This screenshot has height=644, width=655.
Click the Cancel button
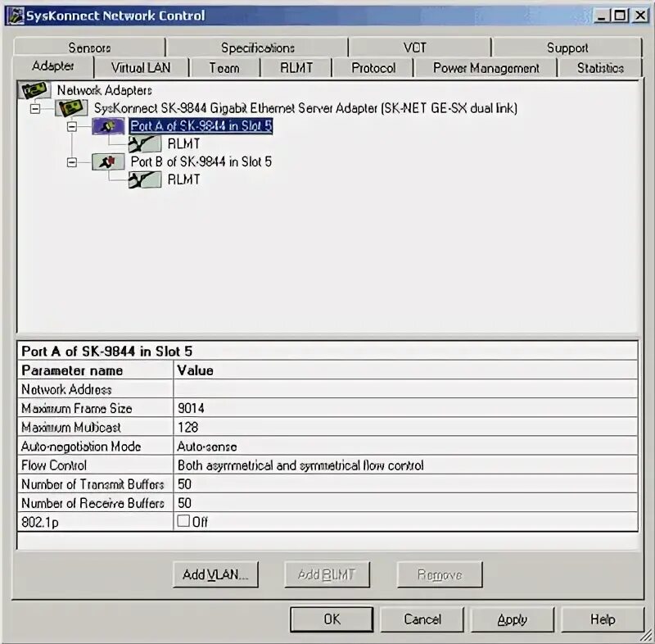click(422, 619)
